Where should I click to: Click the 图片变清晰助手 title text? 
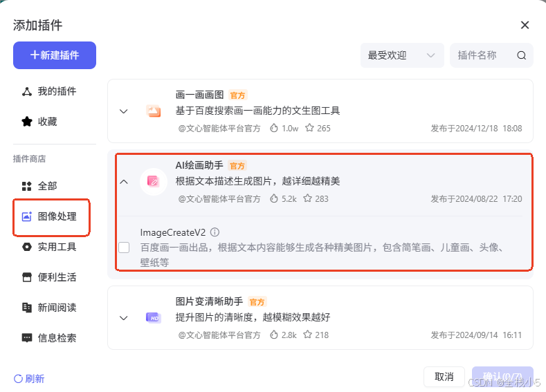point(209,301)
